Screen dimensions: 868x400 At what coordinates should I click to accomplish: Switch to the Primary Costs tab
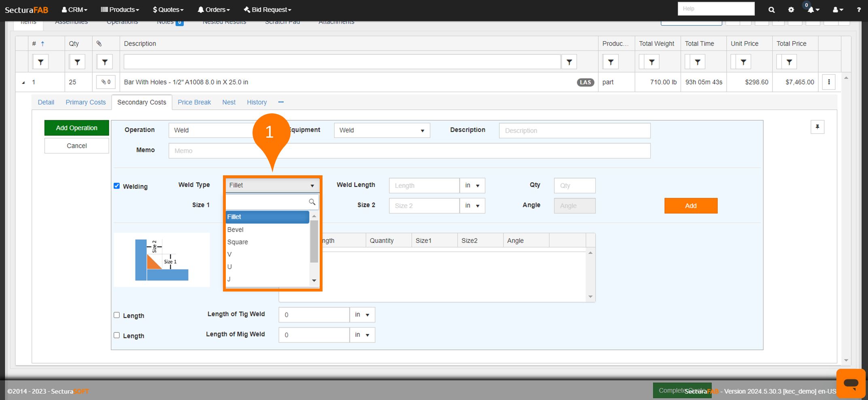pos(85,102)
